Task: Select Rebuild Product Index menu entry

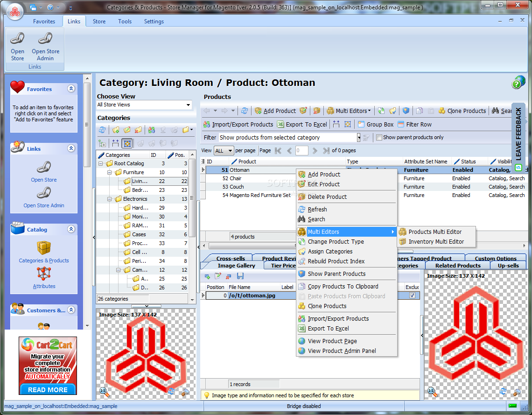Action: tap(347, 261)
